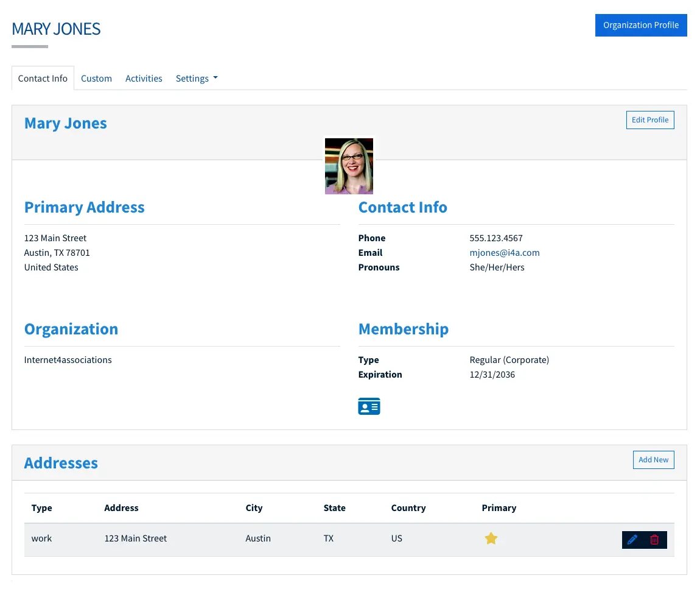Screen dimensions: 700x589
Task: Open the mjones@i4a.com email link
Action: (x=505, y=252)
